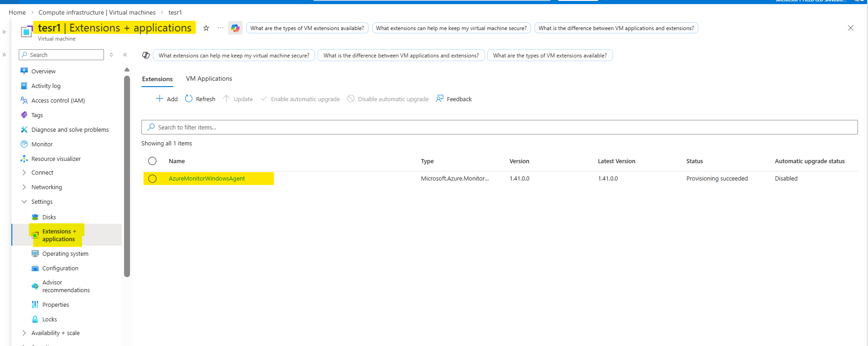Click the Feedback icon
868x346 pixels.
pos(440,98)
